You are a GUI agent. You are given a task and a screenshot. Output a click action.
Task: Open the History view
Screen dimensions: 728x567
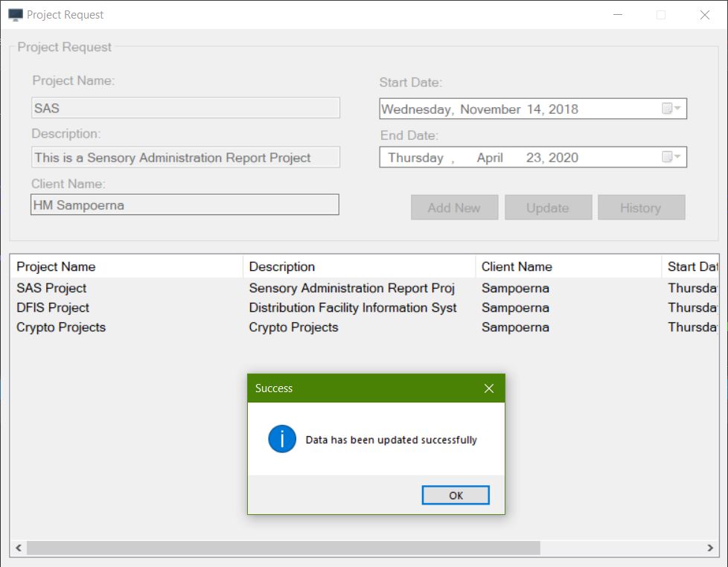pos(641,207)
